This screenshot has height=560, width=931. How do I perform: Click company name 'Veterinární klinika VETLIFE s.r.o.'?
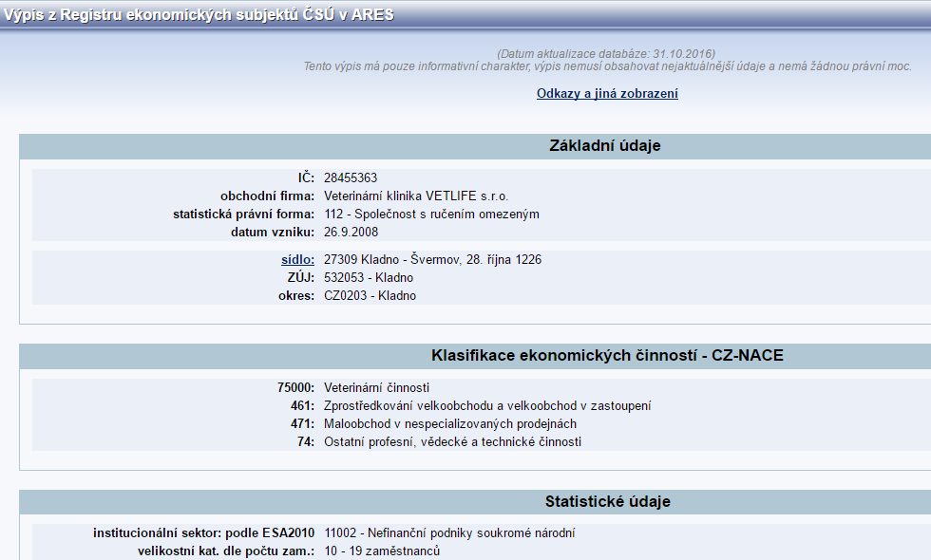coord(416,196)
